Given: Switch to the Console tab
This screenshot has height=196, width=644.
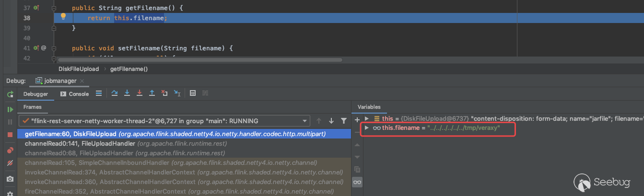Looking at the screenshot, I should pyautogui.click(x=74, y=94).
